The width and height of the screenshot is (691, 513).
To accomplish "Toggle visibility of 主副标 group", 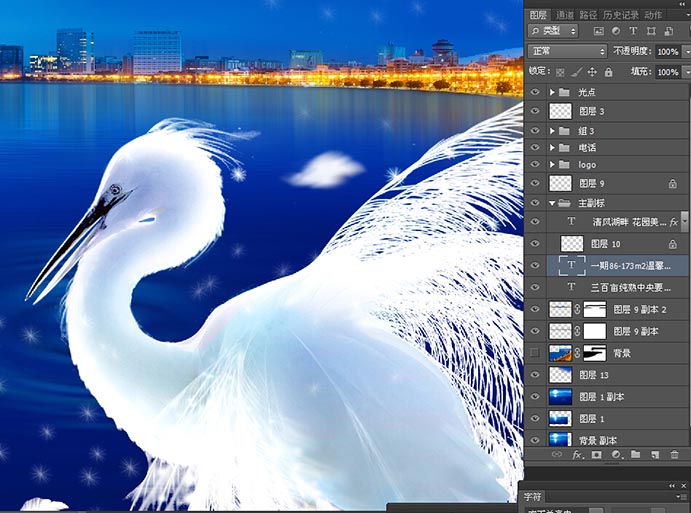I will click(535, 203).
